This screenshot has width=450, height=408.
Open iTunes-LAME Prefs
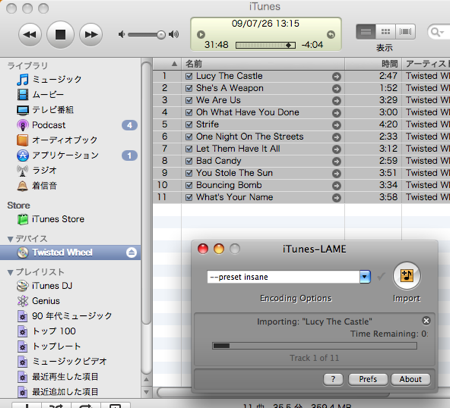click(x=368, y=379)
